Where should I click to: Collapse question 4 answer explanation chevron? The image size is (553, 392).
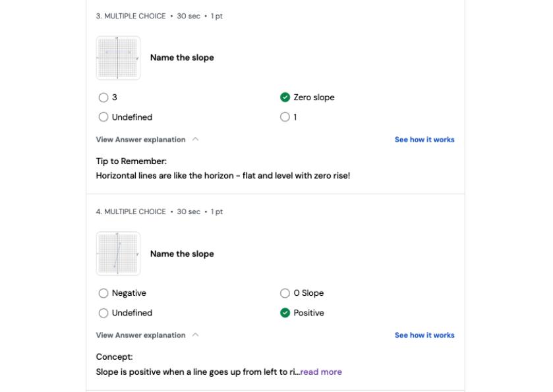(x=196, y=335)
